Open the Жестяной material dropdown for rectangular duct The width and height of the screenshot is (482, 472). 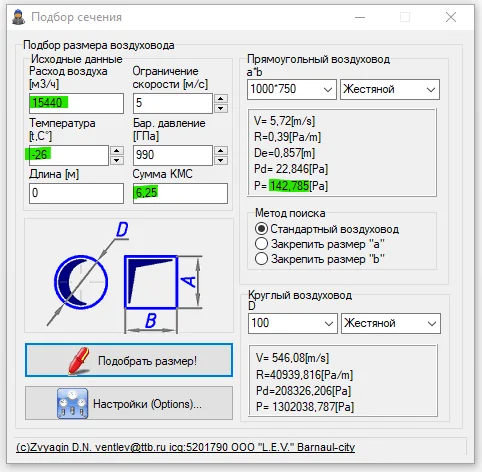pos(390,89)
